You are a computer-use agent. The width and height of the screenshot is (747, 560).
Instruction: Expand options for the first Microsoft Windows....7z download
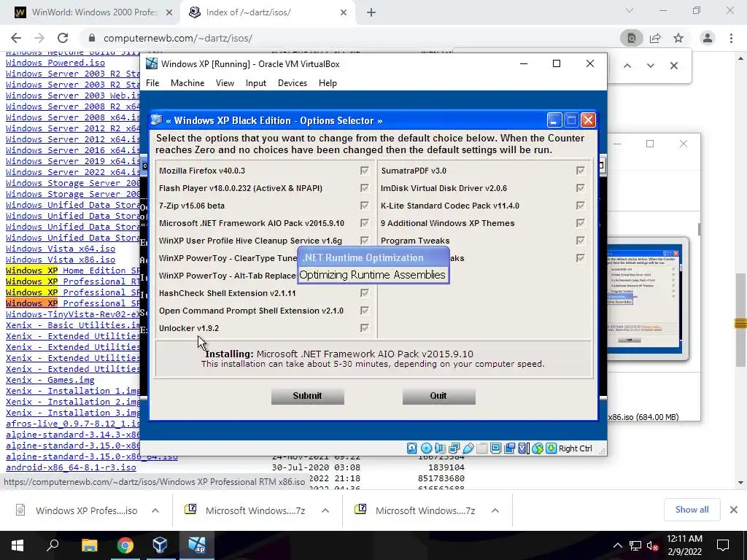(x=325, y=510)
